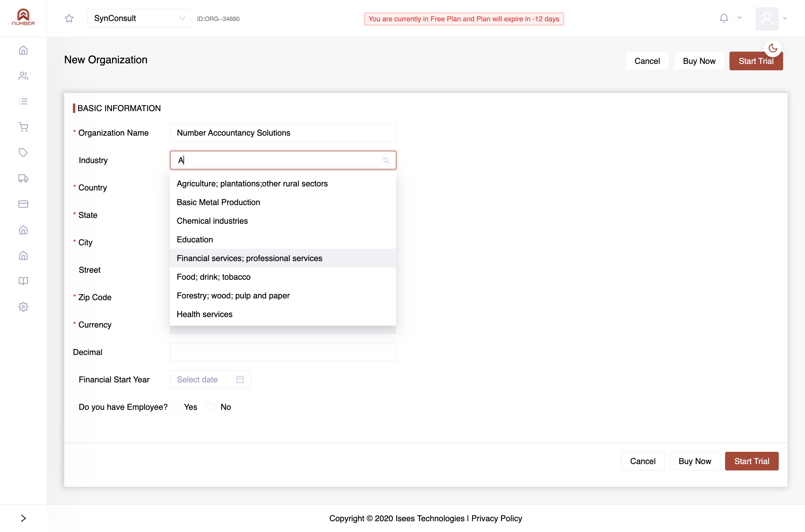Toggle dark mode moon icon

[x=773, y=48]
